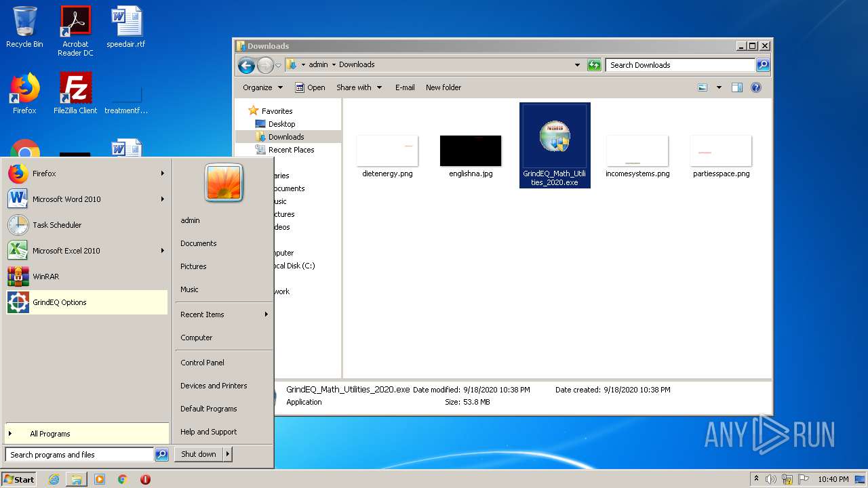Launch WinRAR from Start menu
Viewport: 868px width, 488px height.
(86, 277)
